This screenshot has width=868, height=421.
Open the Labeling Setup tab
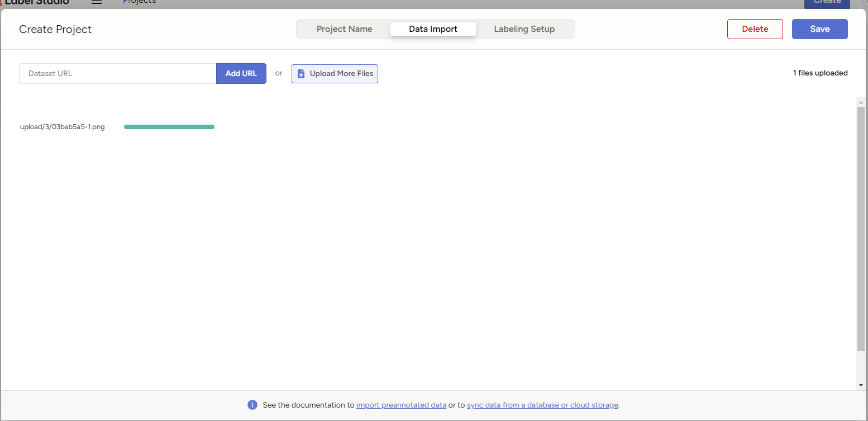click(524, 29)
